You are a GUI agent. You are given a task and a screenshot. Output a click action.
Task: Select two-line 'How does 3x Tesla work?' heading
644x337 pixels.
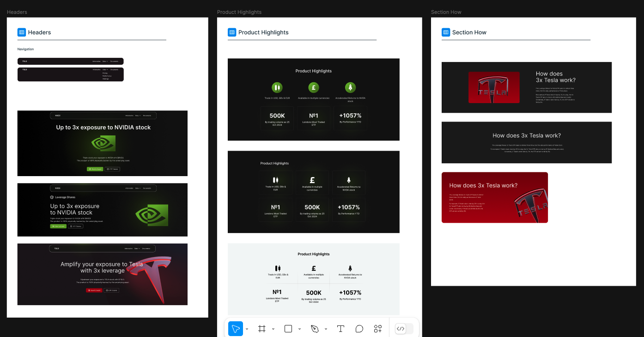556,77
